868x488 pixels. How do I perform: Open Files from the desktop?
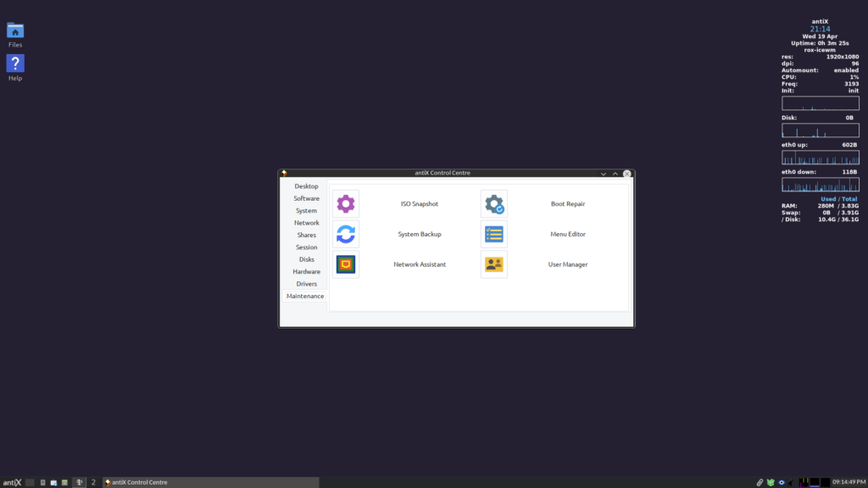click(x=14, y=31)
